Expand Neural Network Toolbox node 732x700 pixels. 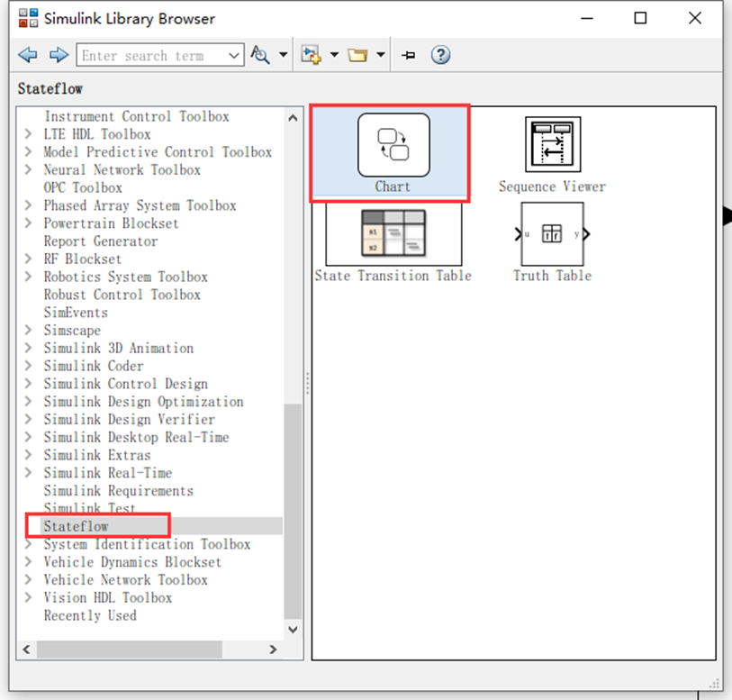point(29,169)
